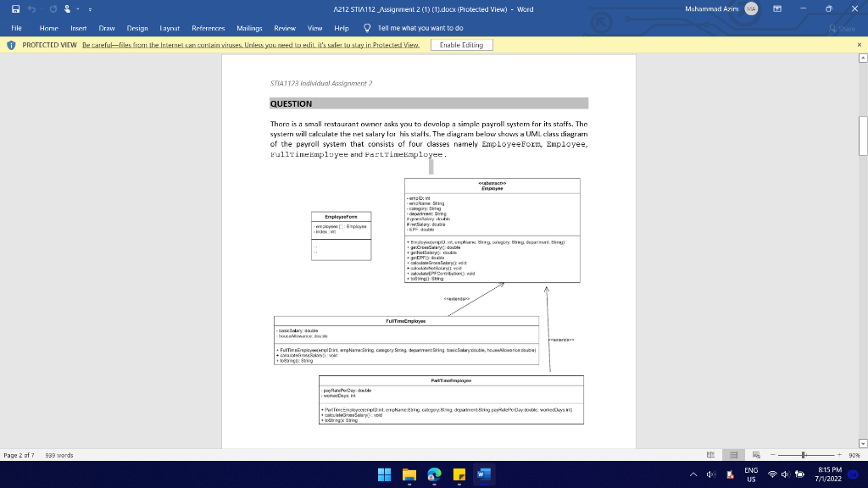Open notification center badge 24

coord(854,474)
